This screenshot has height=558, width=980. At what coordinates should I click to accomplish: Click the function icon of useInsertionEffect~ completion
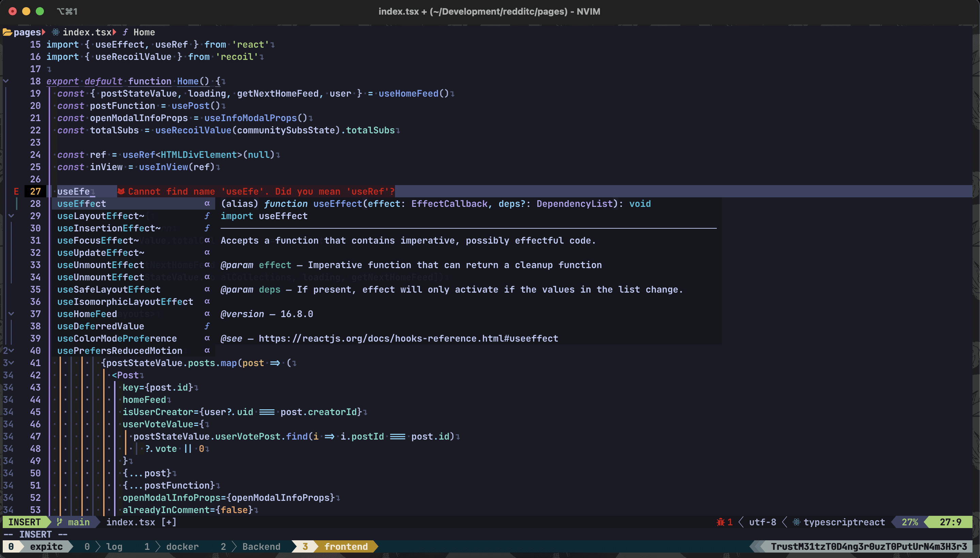[x=207, y=228]
